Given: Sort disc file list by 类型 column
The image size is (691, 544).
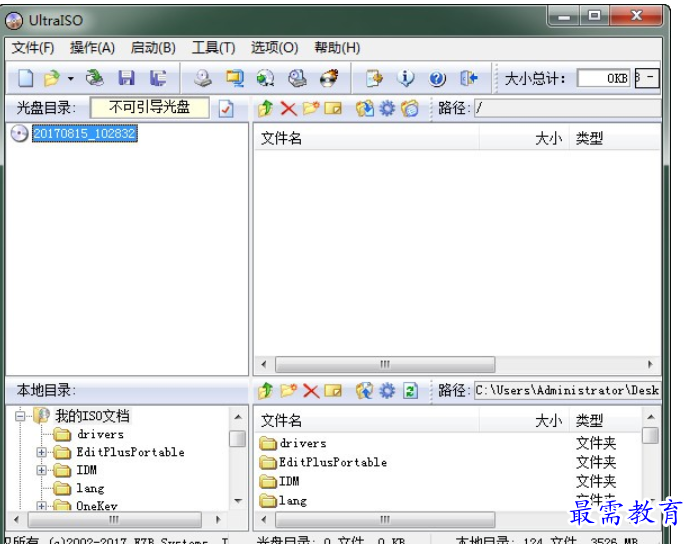Looking at the screenshot, I should (x=615, y=138).
